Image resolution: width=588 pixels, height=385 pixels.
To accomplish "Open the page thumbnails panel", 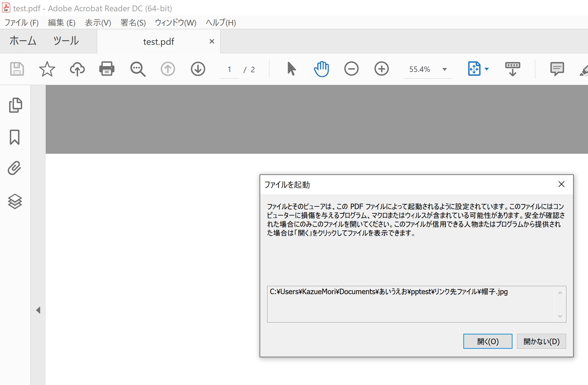I will 15,105.
